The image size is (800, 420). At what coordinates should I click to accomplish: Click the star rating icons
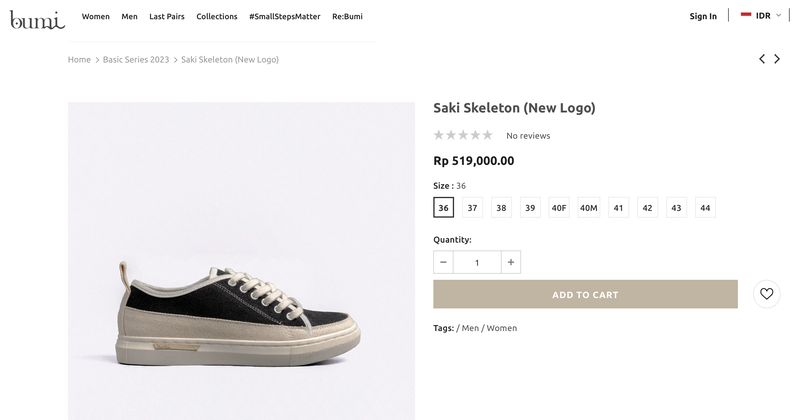pos(463,135)
